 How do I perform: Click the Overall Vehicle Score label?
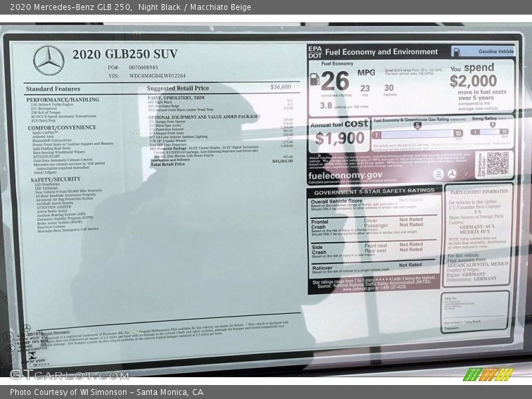tap(336, 201)
